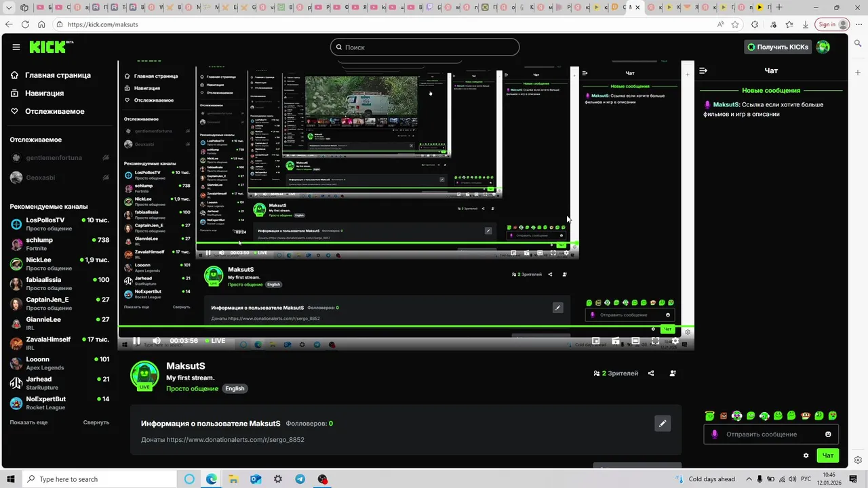Insert the mushroom emote
The width and height of the screenshot is (868, 488).
point(806,415)
